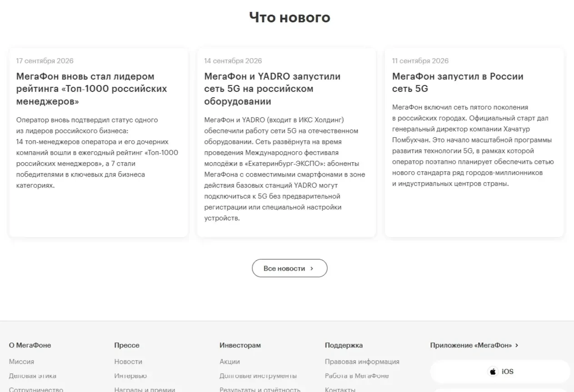The image size is (574, 392).
Task: Open the 'Новости' footer link
Action: pyautogui.click(x=128, y=362)
